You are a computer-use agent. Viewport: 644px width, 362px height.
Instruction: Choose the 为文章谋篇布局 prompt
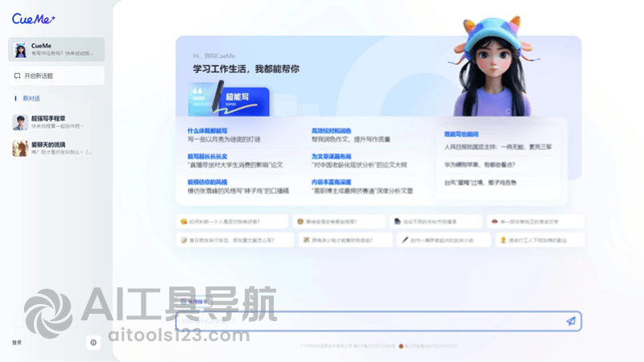pos(359,161)
